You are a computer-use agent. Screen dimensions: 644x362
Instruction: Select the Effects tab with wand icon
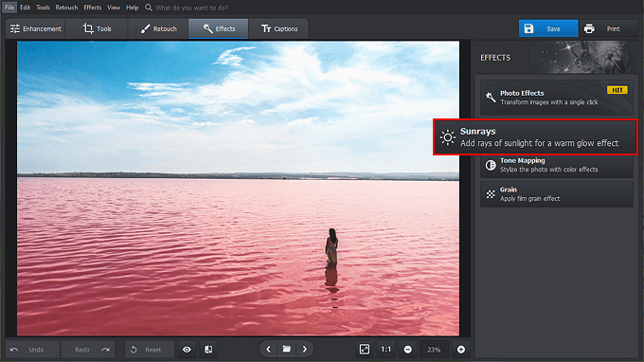[219, 28]
